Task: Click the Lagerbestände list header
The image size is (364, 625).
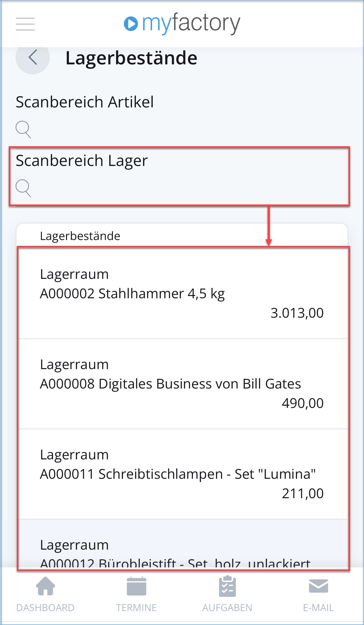Action: pyautogui.click(x=80, y=236)
